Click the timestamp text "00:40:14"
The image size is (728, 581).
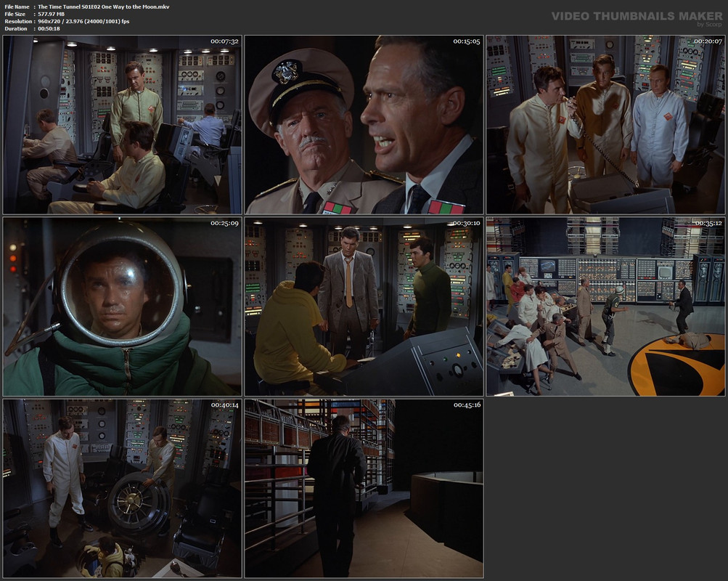coord(225,405)
